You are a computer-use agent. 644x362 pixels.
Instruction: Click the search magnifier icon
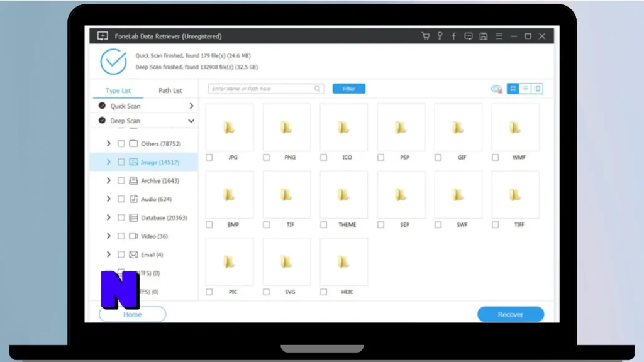(x=318, y=89)
